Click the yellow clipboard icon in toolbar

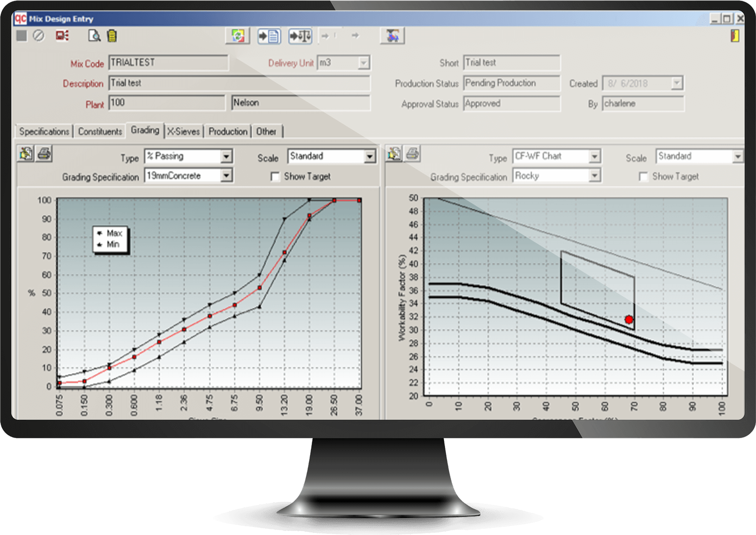(x=112, y=36)
